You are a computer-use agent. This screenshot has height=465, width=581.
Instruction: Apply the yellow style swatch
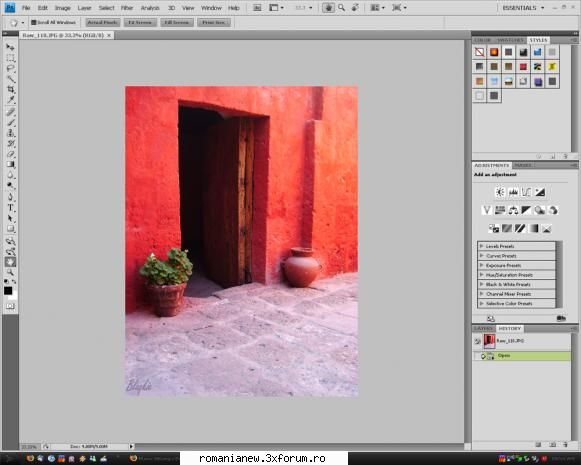(552, 67)
